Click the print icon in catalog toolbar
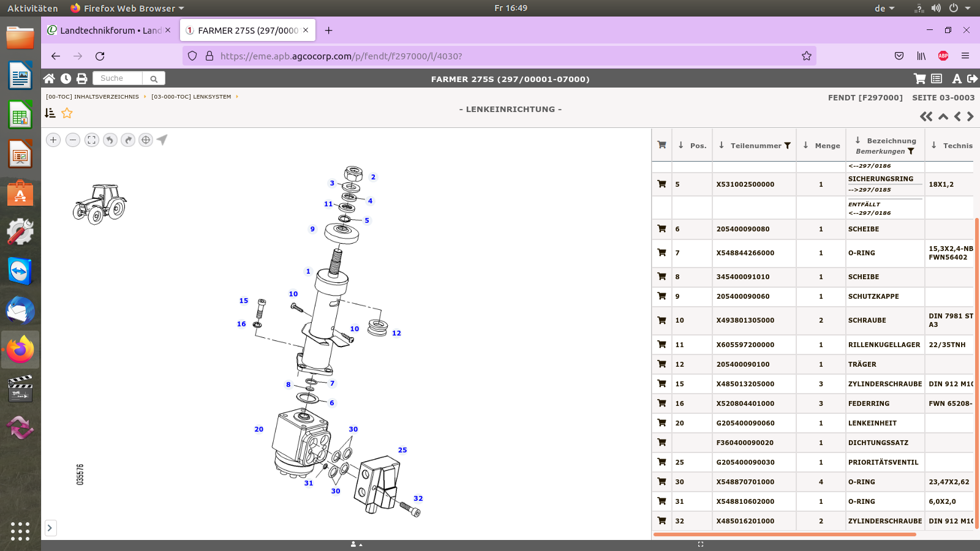980x551 pixels. tap(81, 78)
